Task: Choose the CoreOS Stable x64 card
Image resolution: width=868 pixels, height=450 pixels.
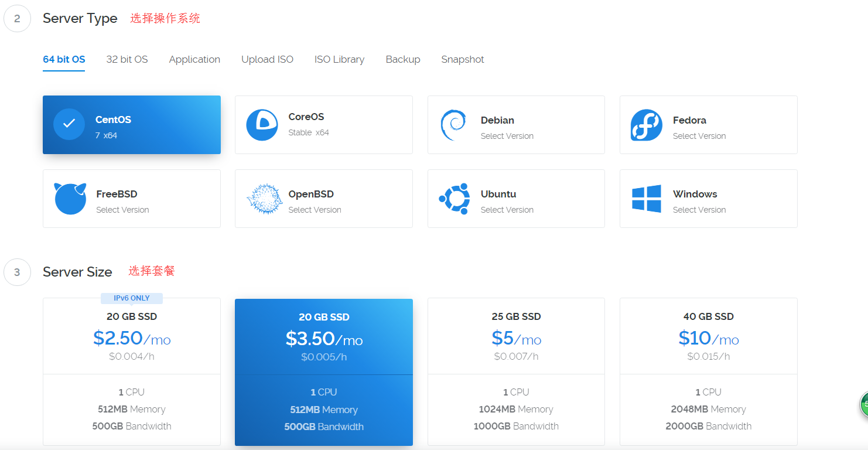Action: pyautogui.click(x=324, y=125)
